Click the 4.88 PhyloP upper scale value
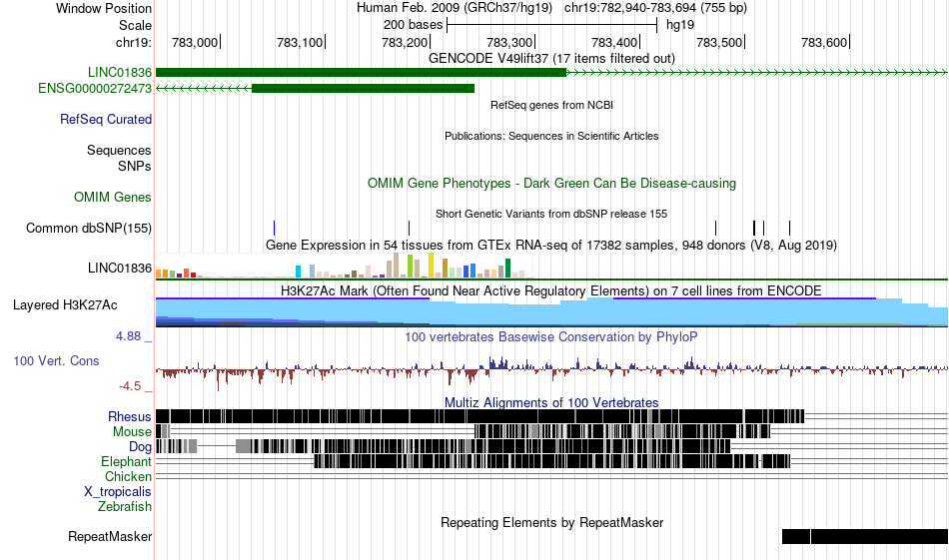949x560 pixels. pyautogui.click(x=128, y=336)
